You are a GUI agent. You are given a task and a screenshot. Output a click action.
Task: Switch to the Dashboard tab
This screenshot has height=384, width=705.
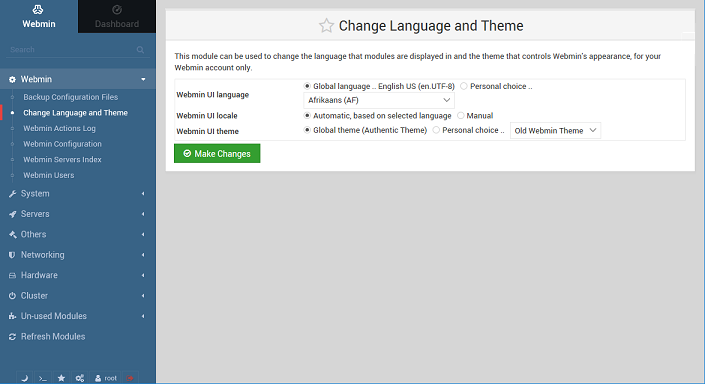point(117,17)
